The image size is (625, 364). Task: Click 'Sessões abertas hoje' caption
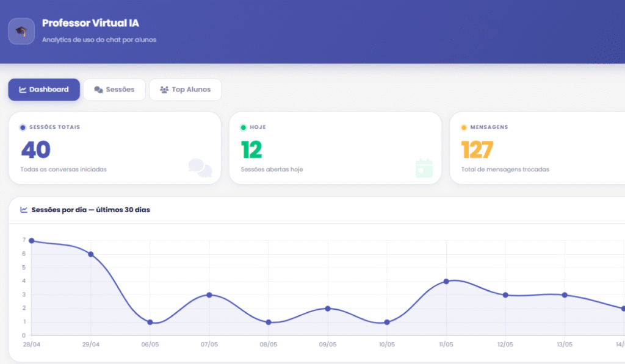point(272,170)
